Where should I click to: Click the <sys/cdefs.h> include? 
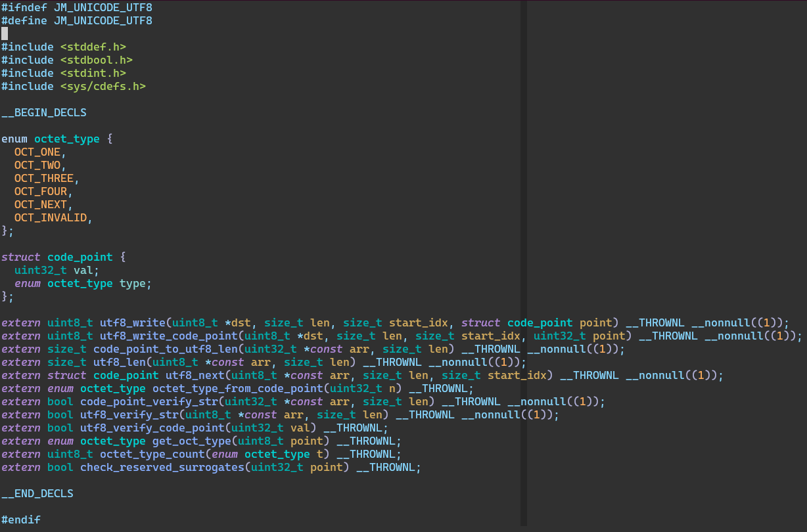(103, 86)
